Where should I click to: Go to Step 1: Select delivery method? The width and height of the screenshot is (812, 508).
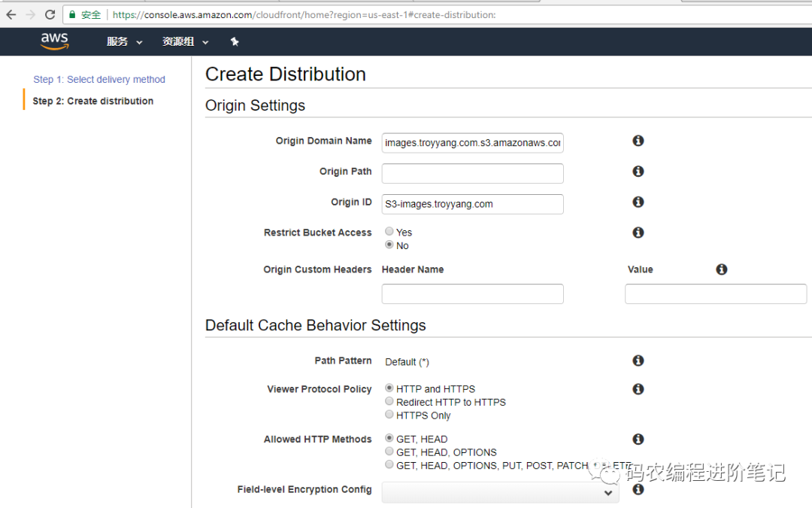point(99,79)
